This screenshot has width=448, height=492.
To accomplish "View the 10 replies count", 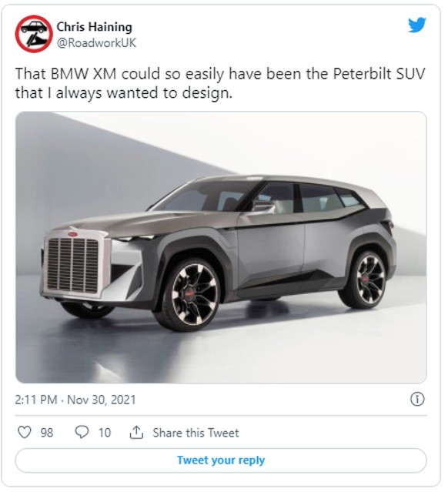I will pyautogui.click(x=105, y=433).
